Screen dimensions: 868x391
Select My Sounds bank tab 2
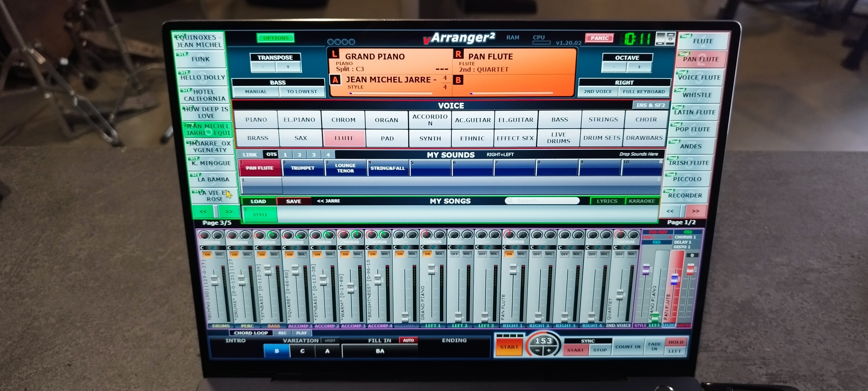tap(300, 155)
